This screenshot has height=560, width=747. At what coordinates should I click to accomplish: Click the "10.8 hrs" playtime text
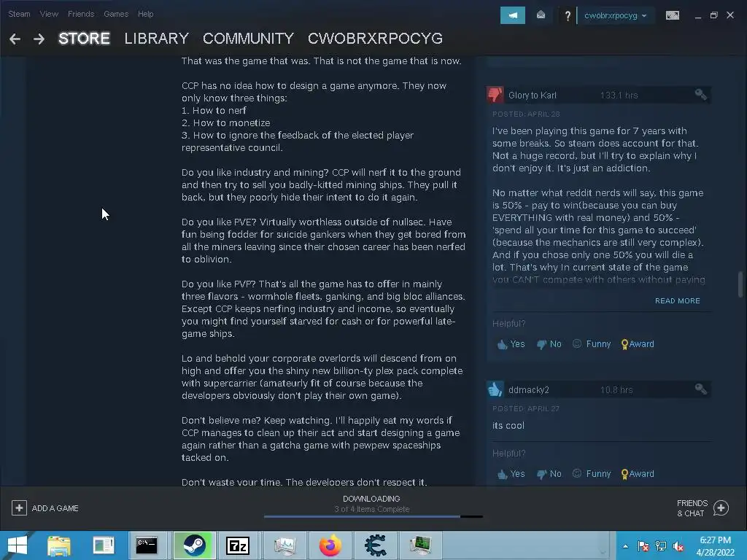(x=616, y=390)
